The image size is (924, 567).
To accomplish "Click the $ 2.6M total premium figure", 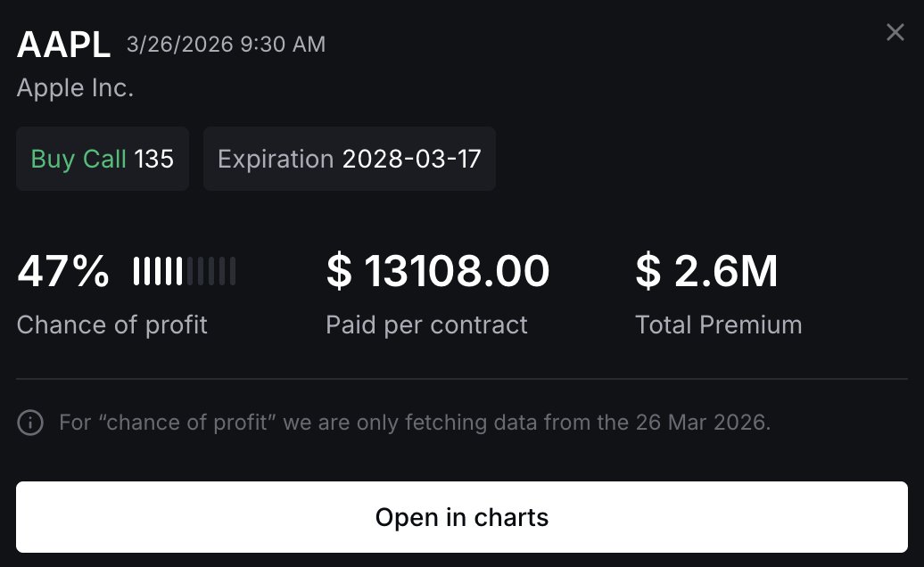I will 706,271.
